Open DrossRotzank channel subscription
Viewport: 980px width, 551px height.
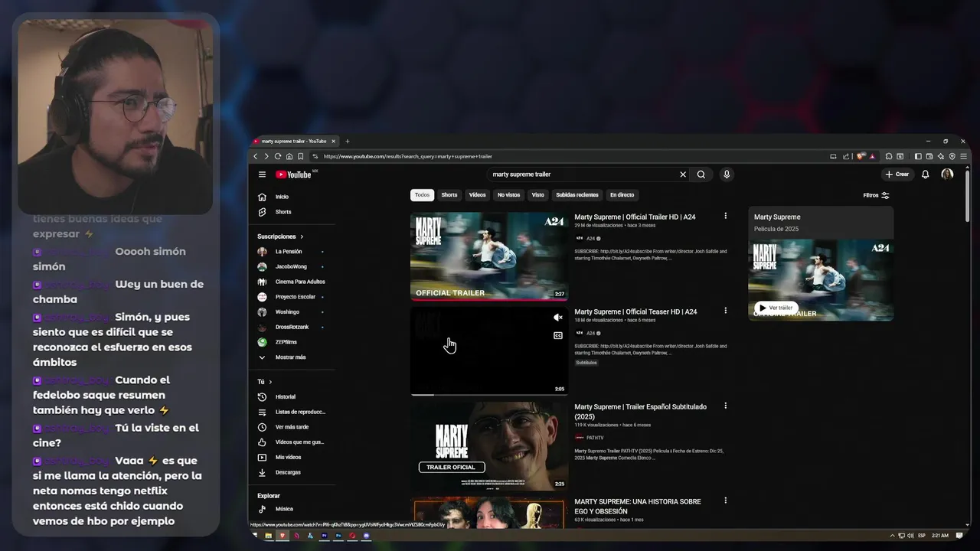(292, 327)
